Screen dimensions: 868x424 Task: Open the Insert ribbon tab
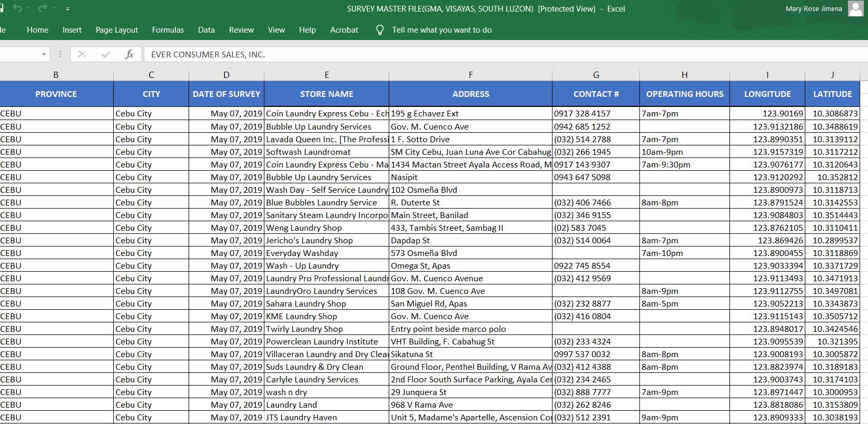coord(72,30)
